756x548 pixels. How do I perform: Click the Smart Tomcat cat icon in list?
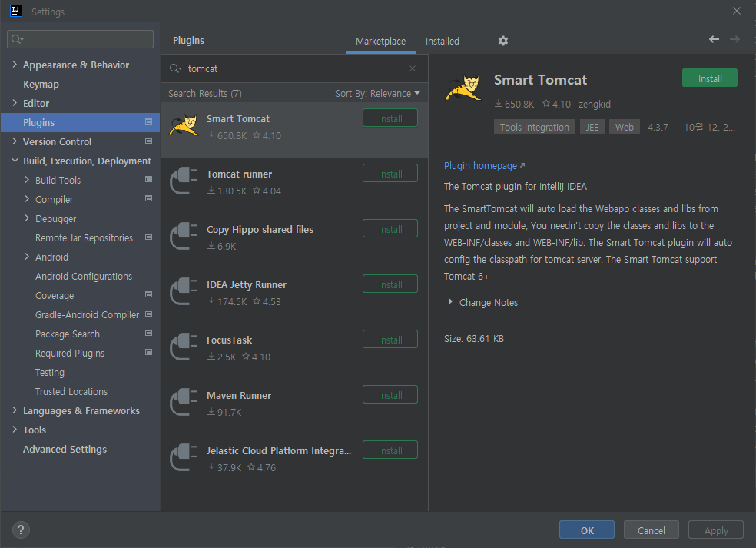(184, 125)
